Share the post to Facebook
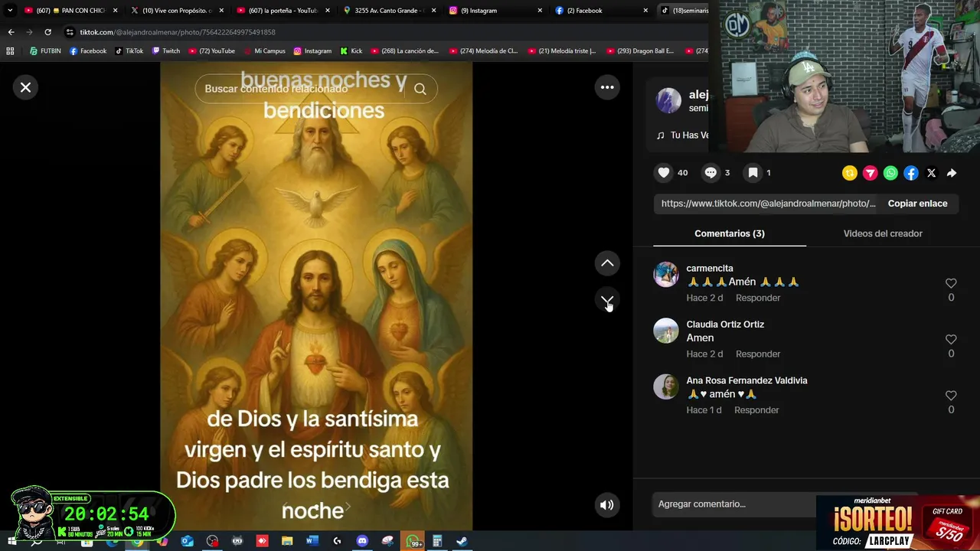Viewport: 980px width, 551px height. coord(911,173)
